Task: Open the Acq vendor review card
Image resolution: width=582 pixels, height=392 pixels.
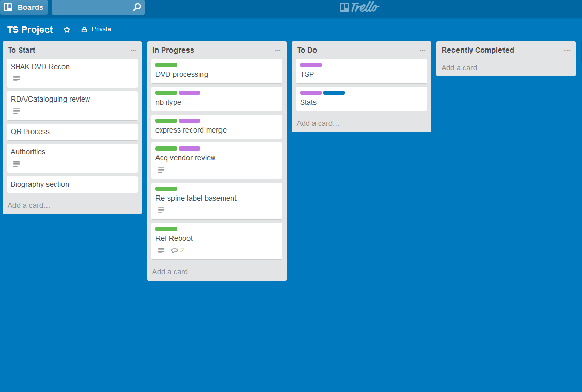Action: coord(217,160)
